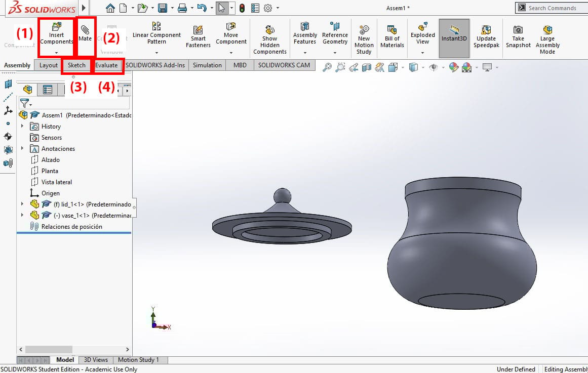Launch Smart Fasteners
This screenshot has width=588, height=373.
pyautogui.click(x=198, y=36)
